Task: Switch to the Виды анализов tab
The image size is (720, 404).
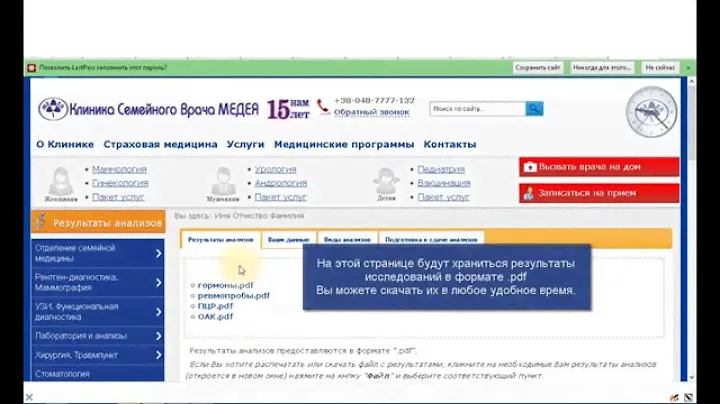Action: point(346,240)
